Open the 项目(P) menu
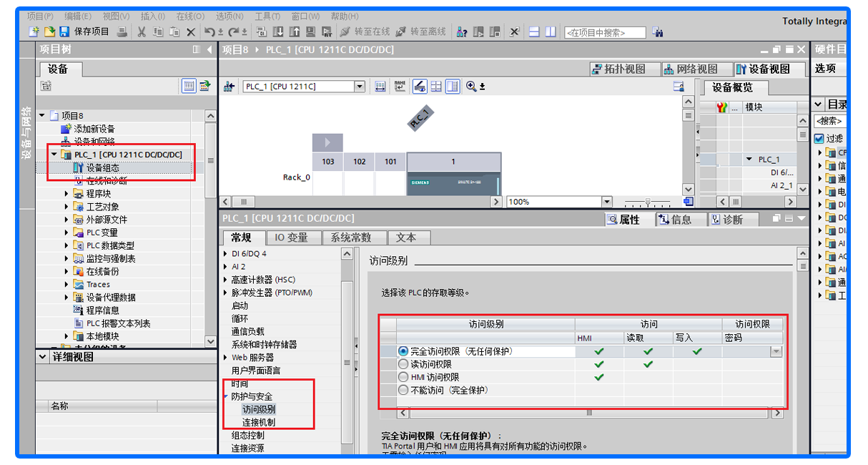The width and height of the screenshot is (868, 465). tap(40, 16)
